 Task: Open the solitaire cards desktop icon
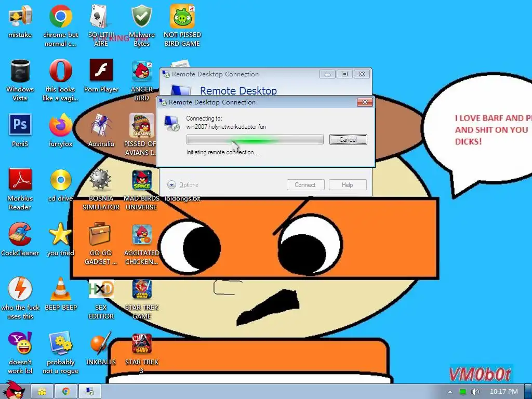tap(101, 16)
